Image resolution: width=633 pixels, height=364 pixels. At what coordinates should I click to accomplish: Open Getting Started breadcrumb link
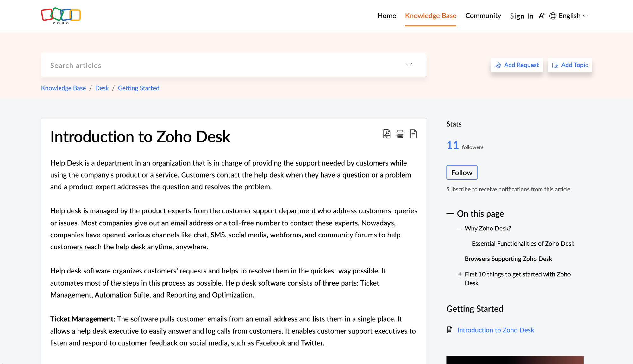coord(139,88)
